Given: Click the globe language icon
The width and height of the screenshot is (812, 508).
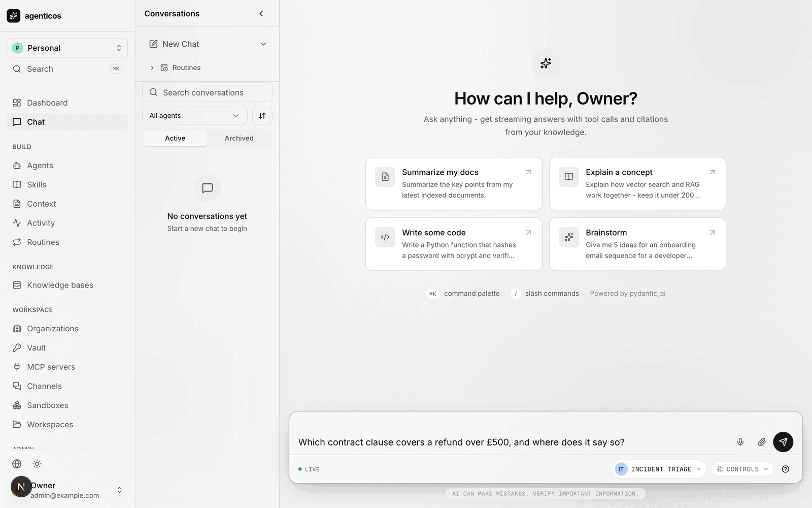Looking at the screenshot, I should tap(17, 464).
